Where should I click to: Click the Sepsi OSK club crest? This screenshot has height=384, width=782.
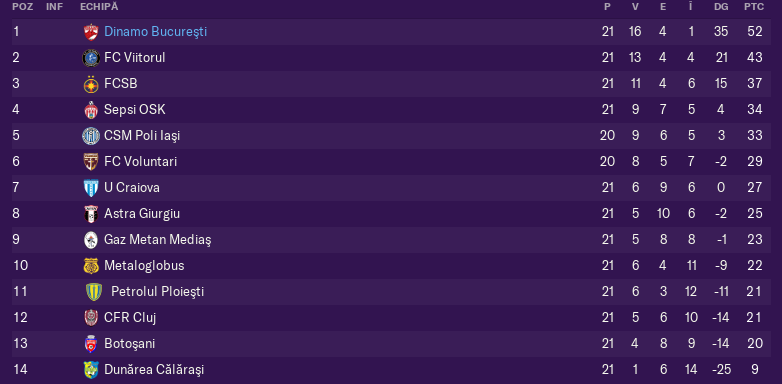tap(91, 110)
